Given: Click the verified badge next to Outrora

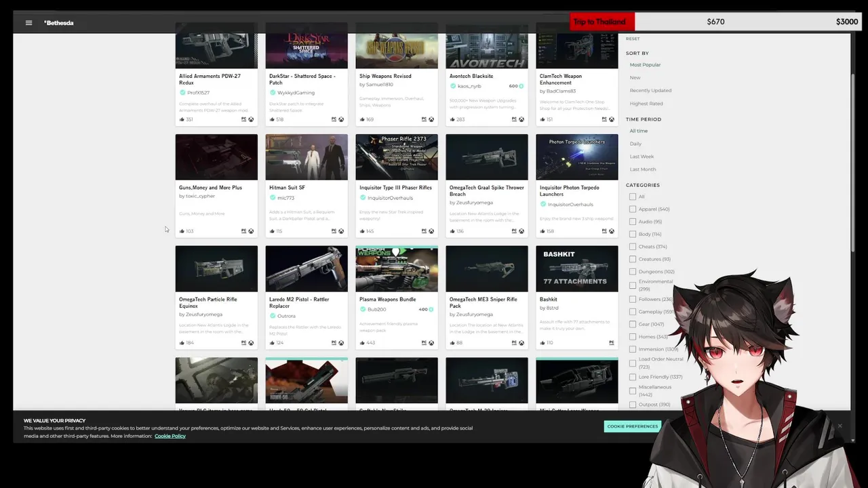Looking at the screenshot, I should click(273, 316).
